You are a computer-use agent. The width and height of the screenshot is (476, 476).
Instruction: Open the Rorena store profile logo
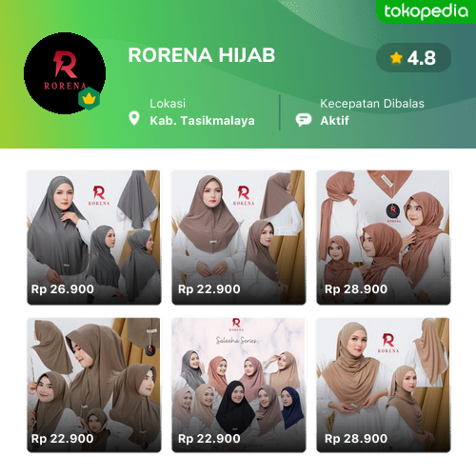coord(65,73)
